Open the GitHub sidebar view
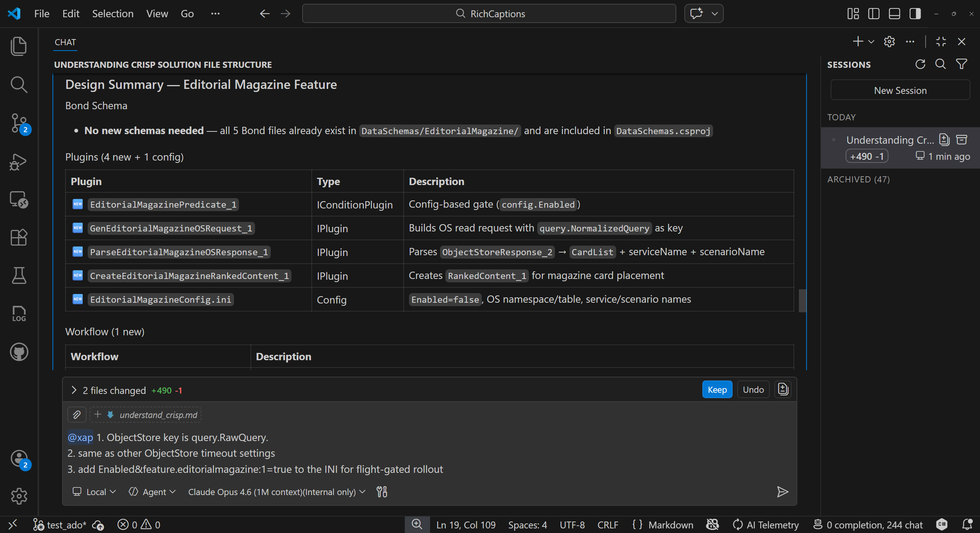 (18, 352)
